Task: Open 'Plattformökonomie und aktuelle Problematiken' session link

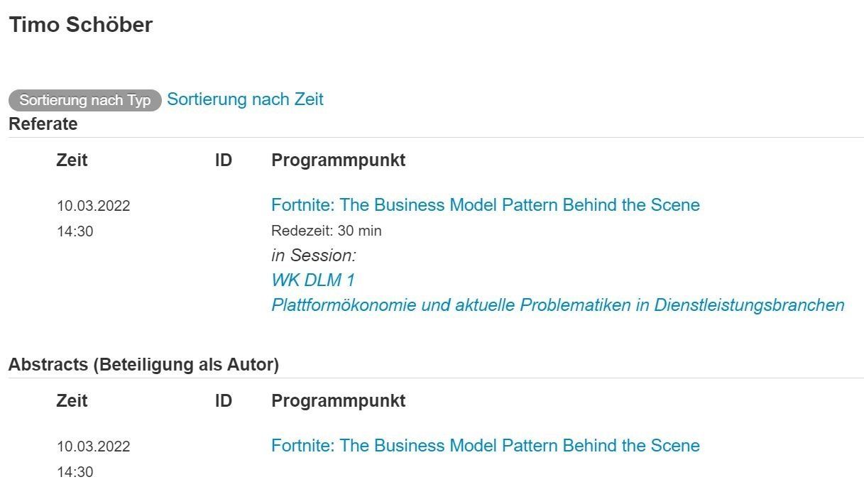Action: [557, 305]
